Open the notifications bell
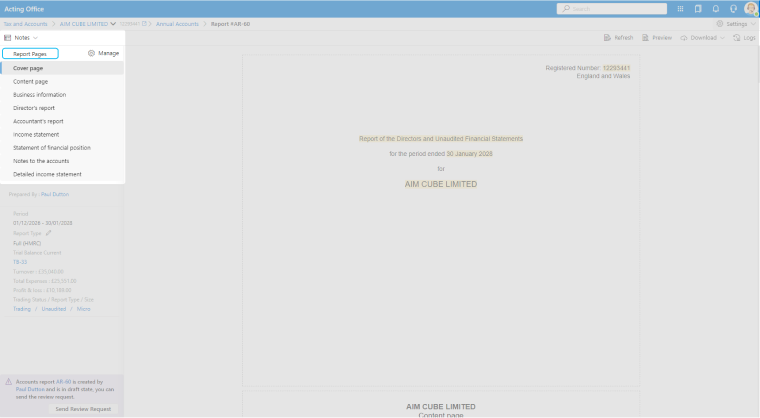The image size is (760, 418). (x=715, y=9)
